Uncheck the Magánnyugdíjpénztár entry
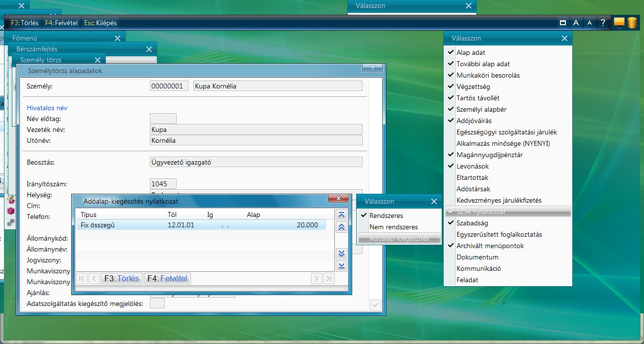This screenshot has width=644, height=344. [489, 155]
